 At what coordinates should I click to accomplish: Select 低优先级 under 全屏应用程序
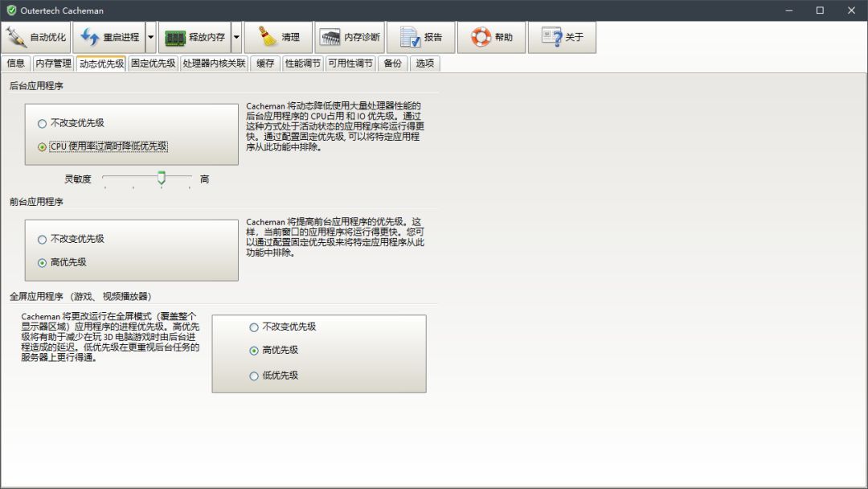coord(274,376)
